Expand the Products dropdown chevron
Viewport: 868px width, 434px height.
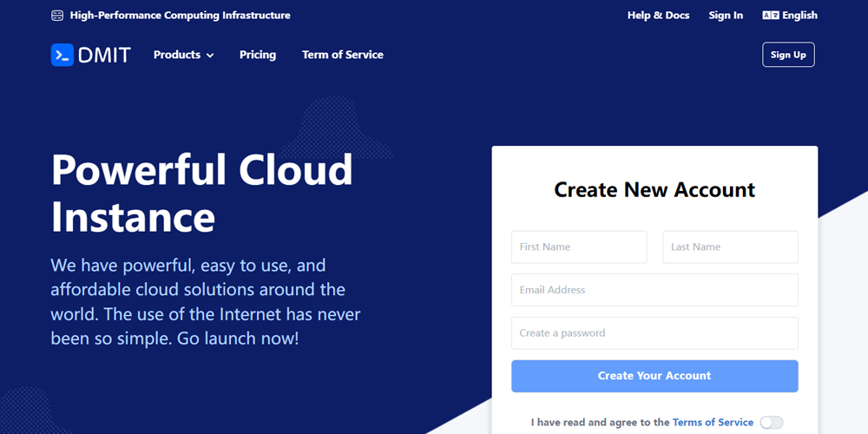pyautogui.click(x=210, y=56)
